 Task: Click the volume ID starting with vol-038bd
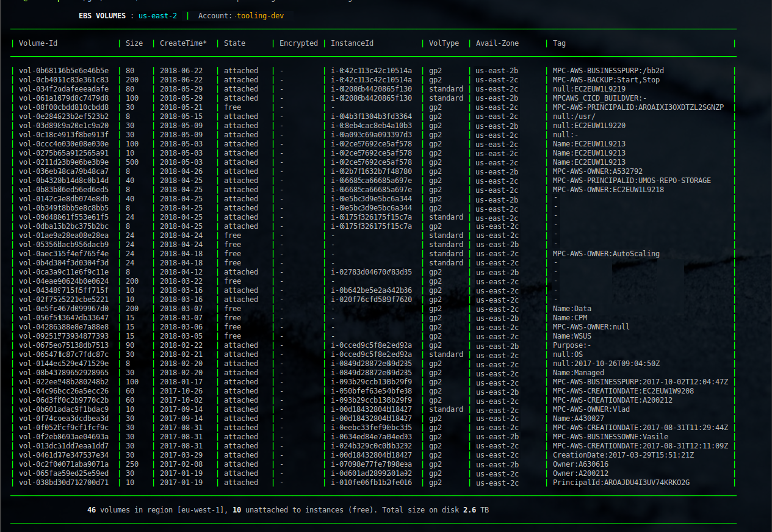63,483
